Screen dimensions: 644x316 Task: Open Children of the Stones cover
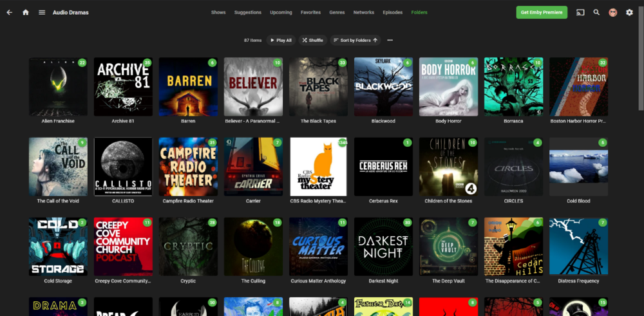pos(448,167)
